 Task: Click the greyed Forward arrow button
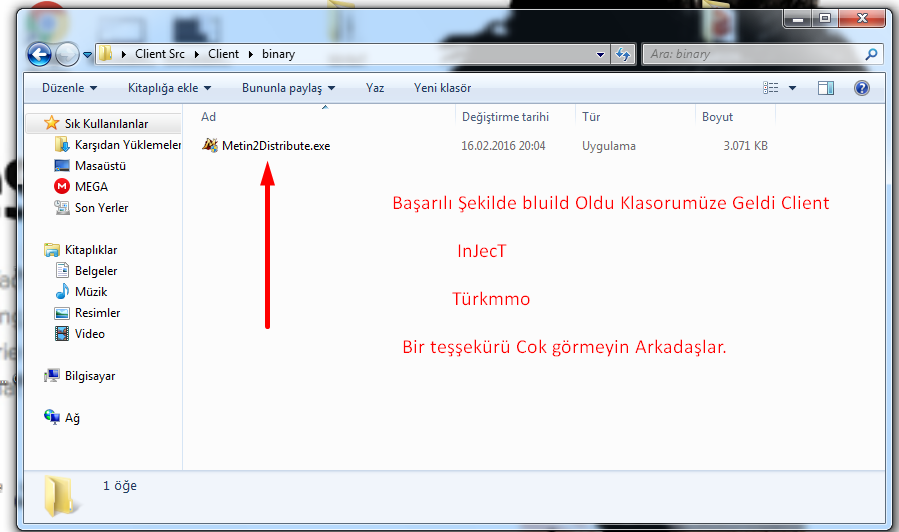pyautogui.click(x=67, y=54)
